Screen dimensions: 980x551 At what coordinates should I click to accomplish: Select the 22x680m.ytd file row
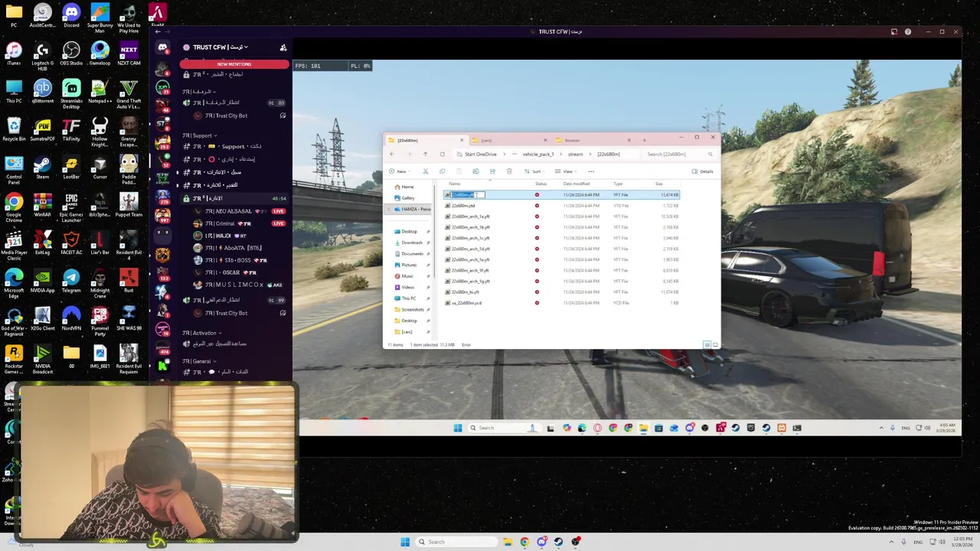pos(561,206)
